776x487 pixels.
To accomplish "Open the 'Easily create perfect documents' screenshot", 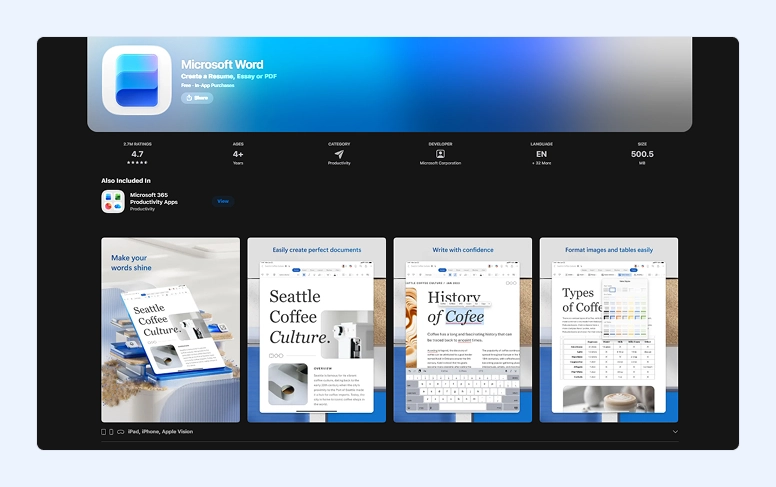I will pos(317,330).
